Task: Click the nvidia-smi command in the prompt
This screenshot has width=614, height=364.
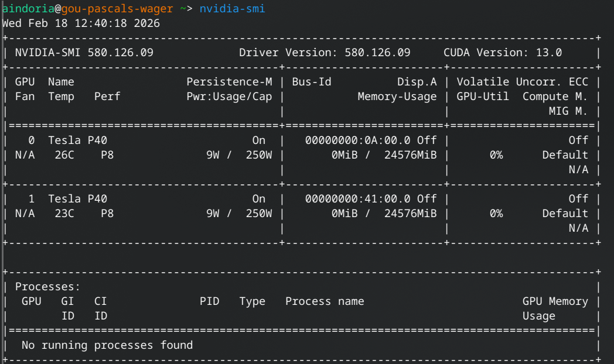Action: tap(232, 9)
